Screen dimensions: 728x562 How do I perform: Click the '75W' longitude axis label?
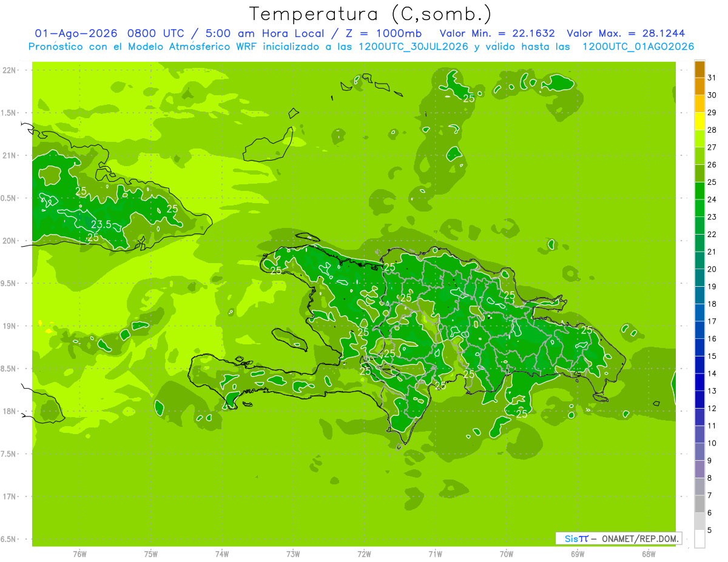tap(151, 554)
